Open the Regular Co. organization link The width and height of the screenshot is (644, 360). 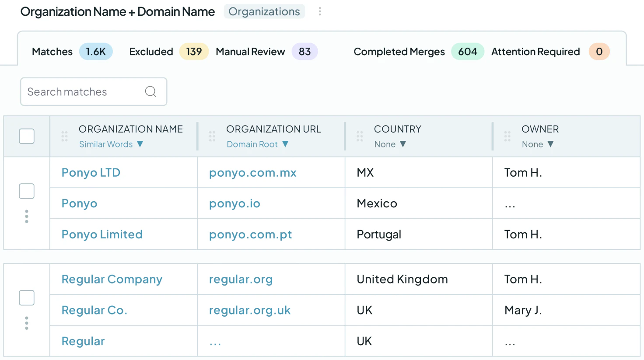pyautogui.click(x=94, y=311)
